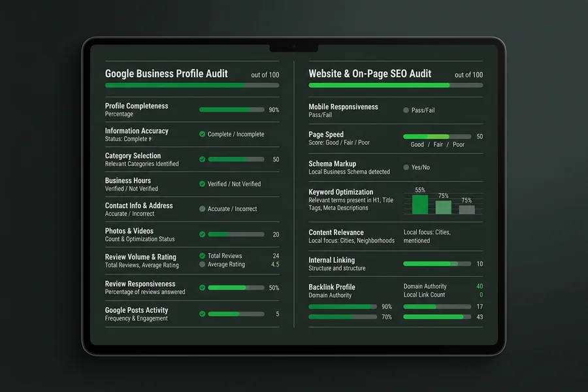Click the Photos & Videos progress bar
588x392 pixels.
point(237,234)
